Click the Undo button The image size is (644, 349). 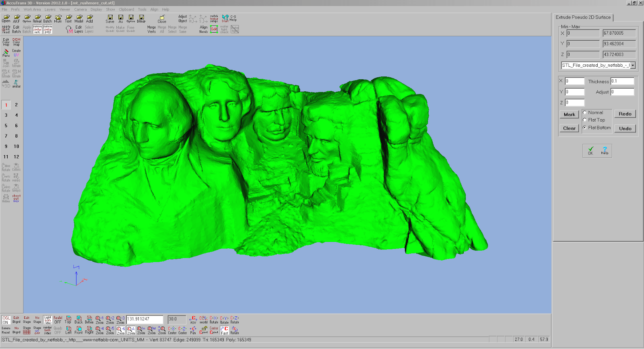click(625, 128)
